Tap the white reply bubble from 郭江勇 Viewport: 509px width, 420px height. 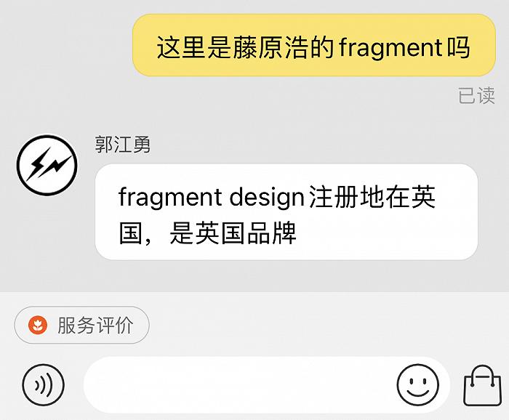coord(286,211)
